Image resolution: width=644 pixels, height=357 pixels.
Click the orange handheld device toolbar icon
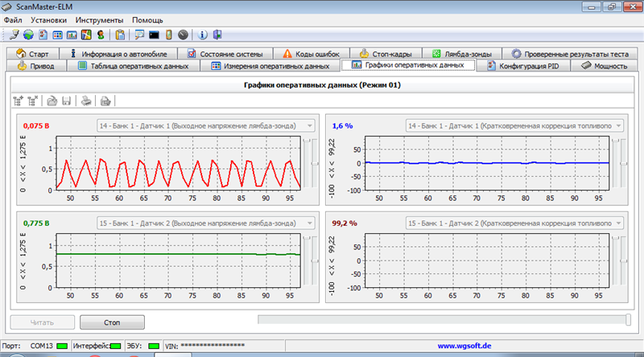click(x=168, y=35)
